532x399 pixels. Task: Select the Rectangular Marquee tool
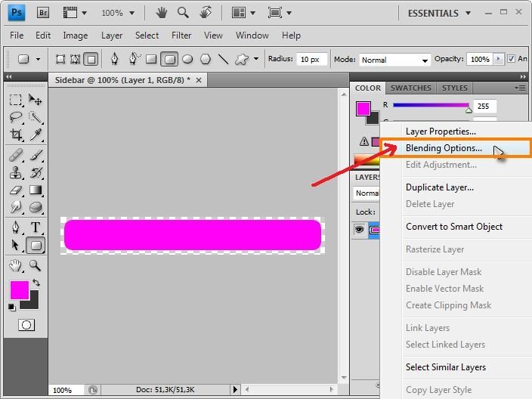click(x=16, y=100)
